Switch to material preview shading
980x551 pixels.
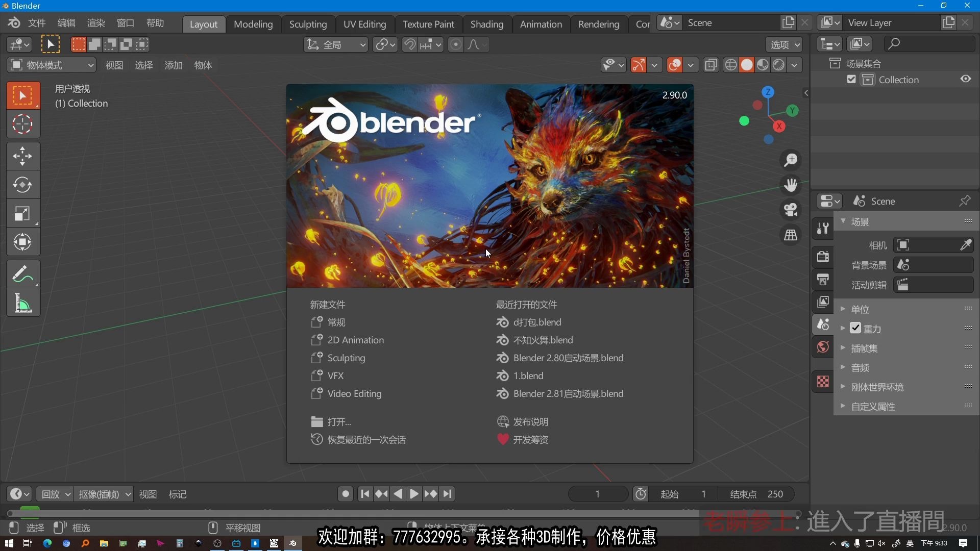tap(763, 65)
